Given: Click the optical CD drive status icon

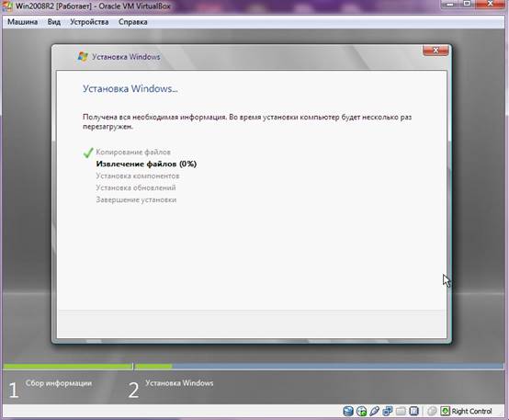Looking at the screenshot, I should pos(361,411).
